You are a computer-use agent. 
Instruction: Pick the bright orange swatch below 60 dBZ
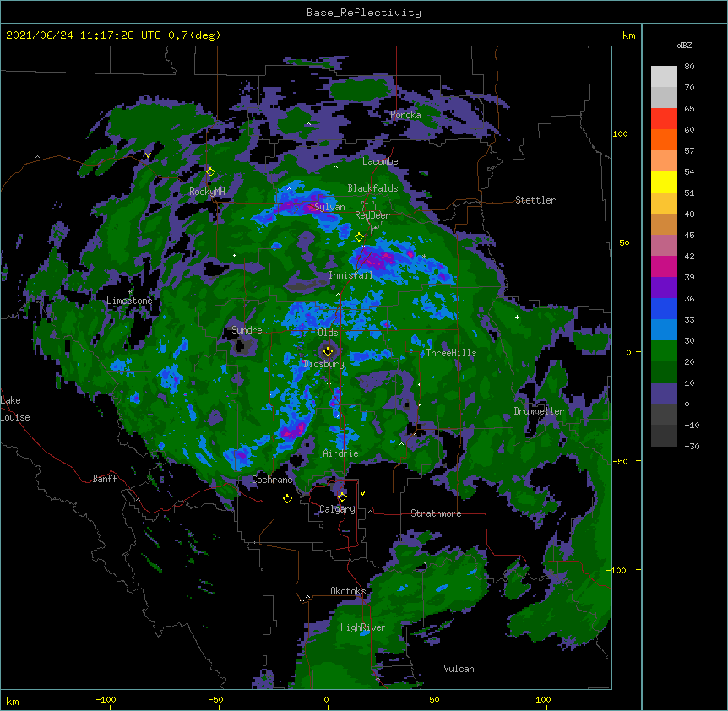664,139
